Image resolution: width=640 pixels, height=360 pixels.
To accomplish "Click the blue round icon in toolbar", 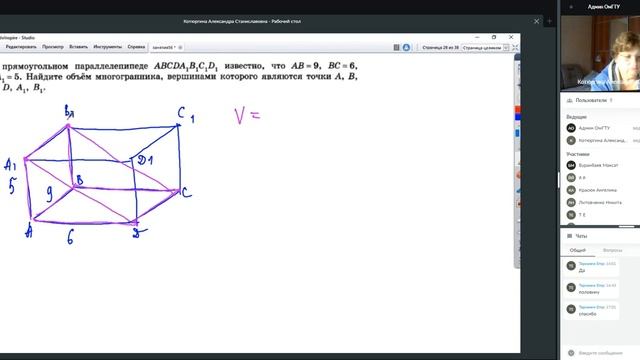I will (406, 47).
